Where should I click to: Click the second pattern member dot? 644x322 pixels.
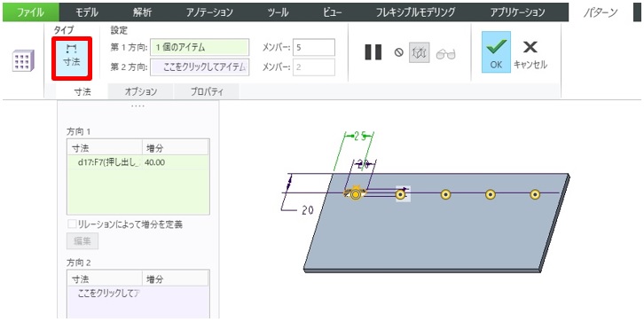[x=400, y=194]
